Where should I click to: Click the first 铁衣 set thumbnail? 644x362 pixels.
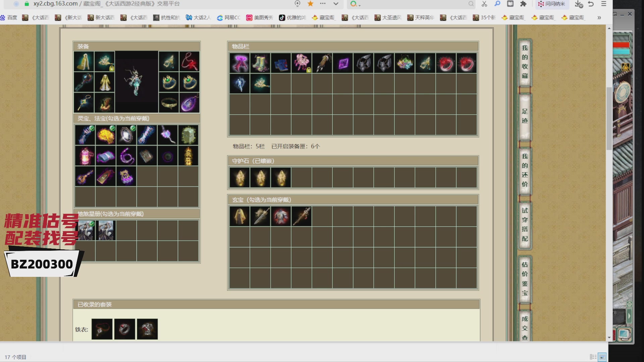[x=102, y=329]
